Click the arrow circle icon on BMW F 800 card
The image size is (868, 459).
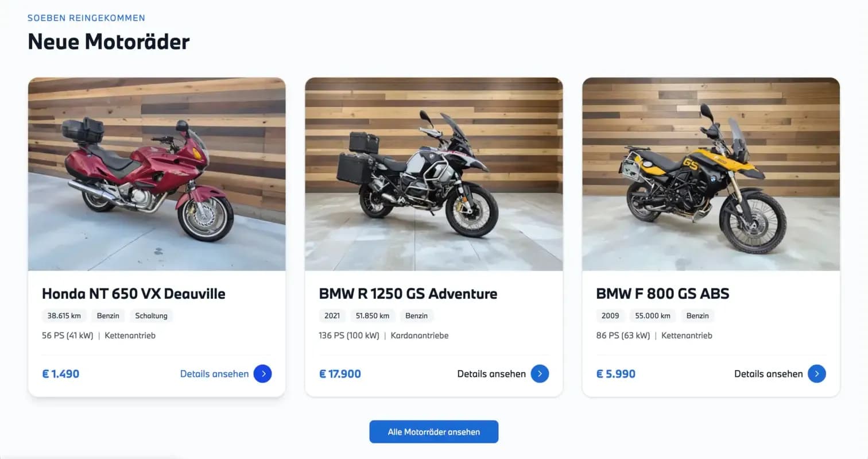pyautogui.click(x=817, y=373)
